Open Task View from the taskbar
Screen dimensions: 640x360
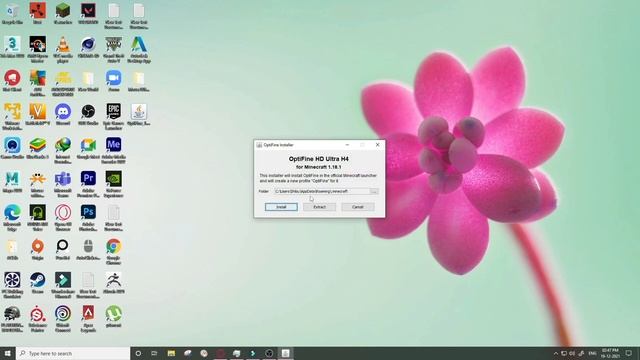point(154,353)
